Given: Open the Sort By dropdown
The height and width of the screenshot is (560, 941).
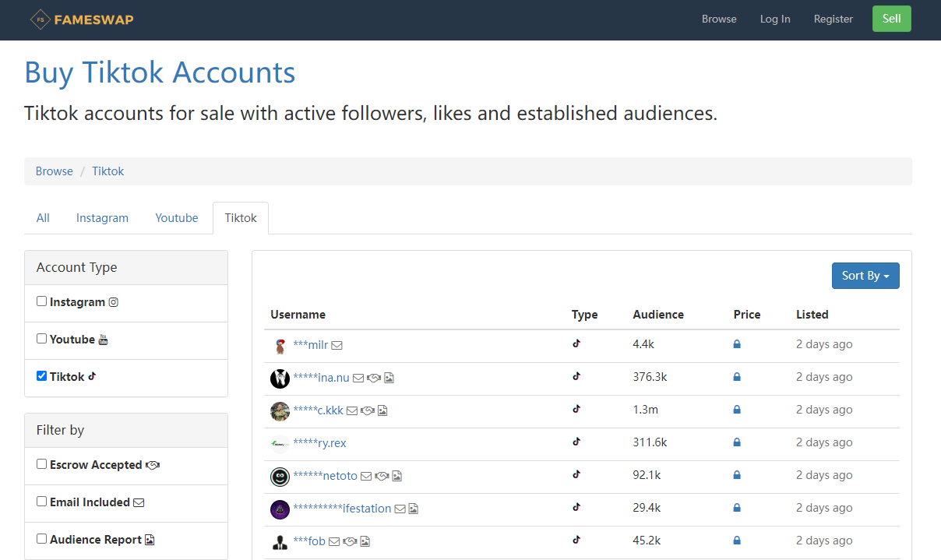Looking at the screenshot, I should pyautogui.click(x=865, y=276).
